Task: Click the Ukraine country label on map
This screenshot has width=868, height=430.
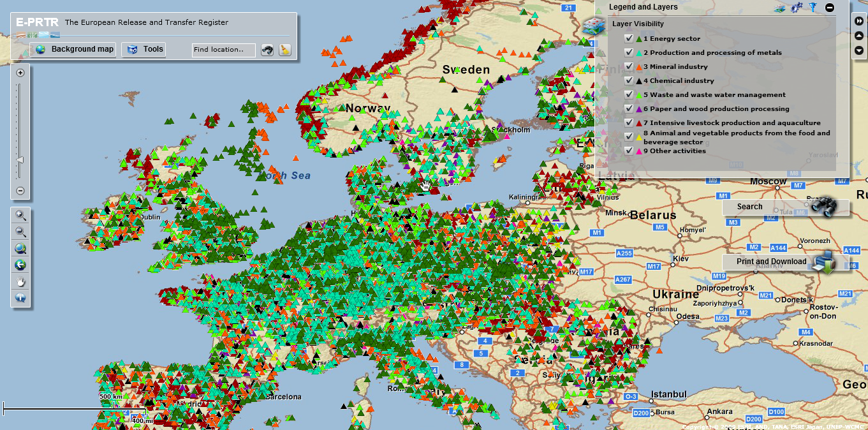Action: [676, 294]
